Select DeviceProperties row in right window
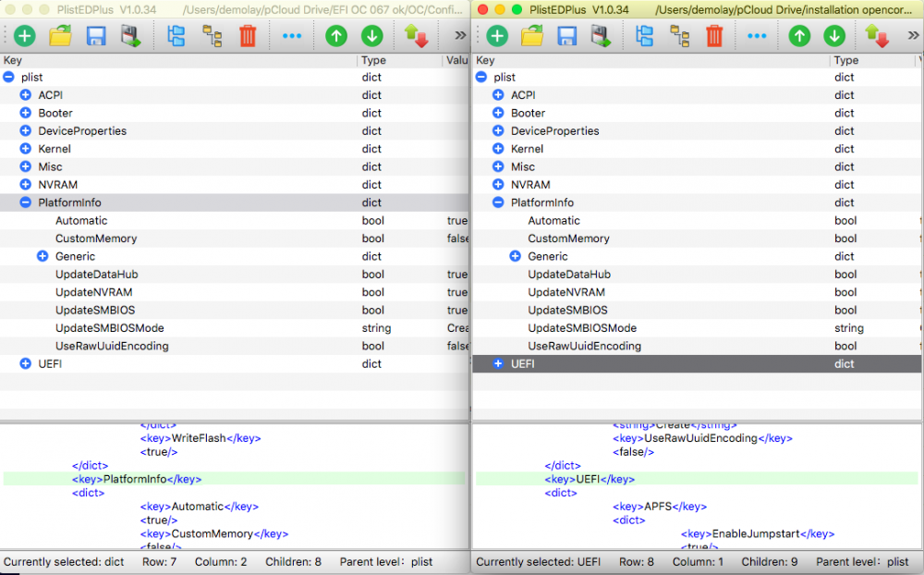924x575 pixels. click(698, 131)
